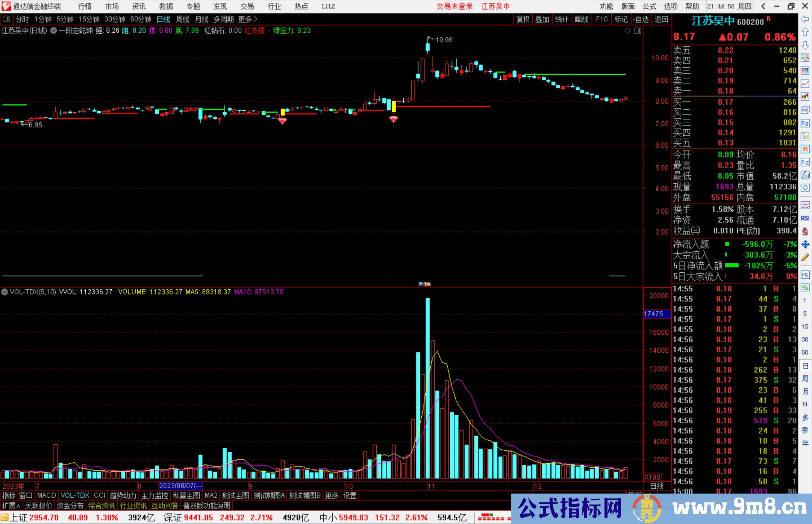Click the F10 button in chart toolbar
Screen dimensions: 812x524
pos(601,19)
